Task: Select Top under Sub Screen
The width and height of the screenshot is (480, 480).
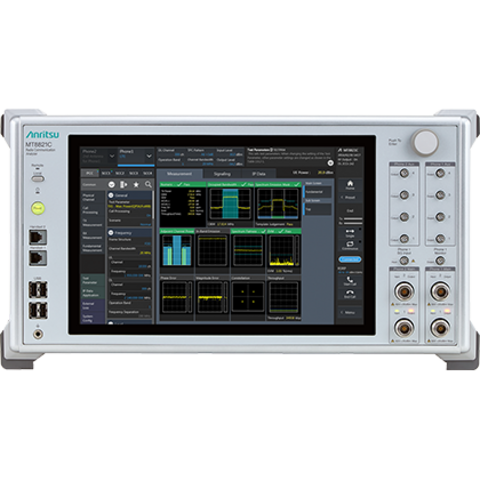Action: [x=318, y=209]
